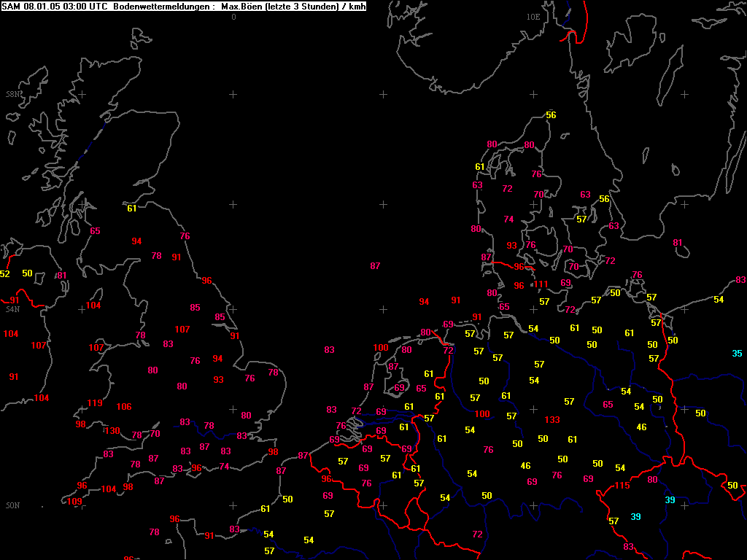The width and height of the screenshot is (747, 560).
Task: Click the 119 gust value on the Welsh coast
Action: tap(95, 402)
